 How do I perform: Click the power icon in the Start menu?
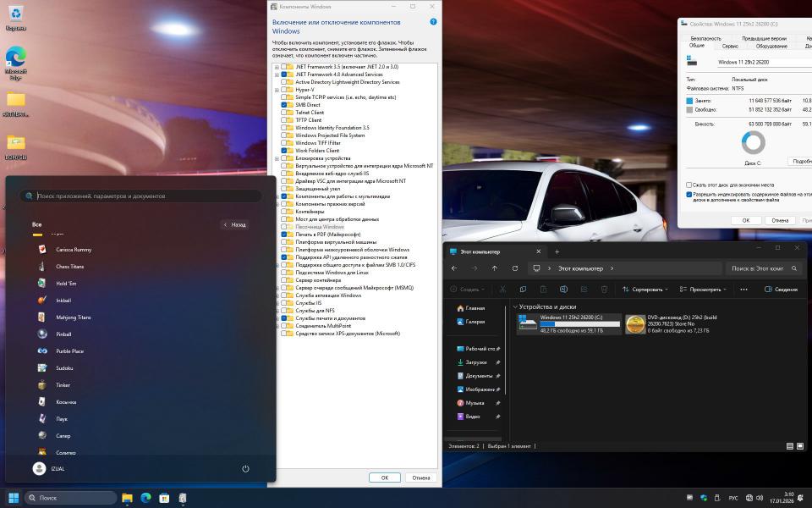(245, 468)
